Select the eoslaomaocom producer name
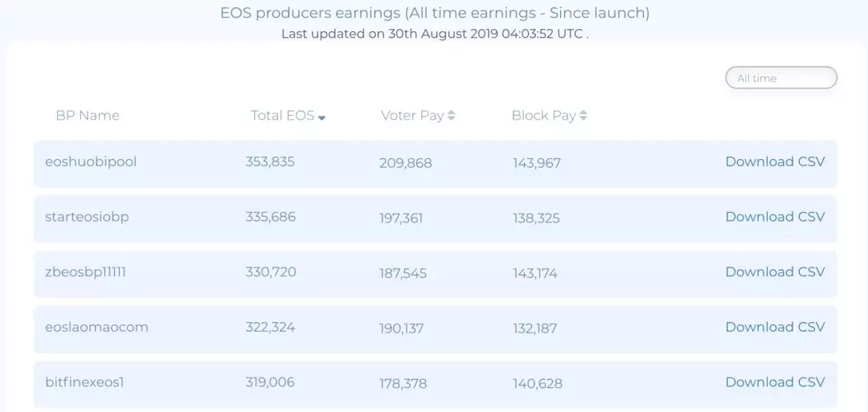This screenshot has width=868, height=412. pyautogui.click(x=96, y=327)
